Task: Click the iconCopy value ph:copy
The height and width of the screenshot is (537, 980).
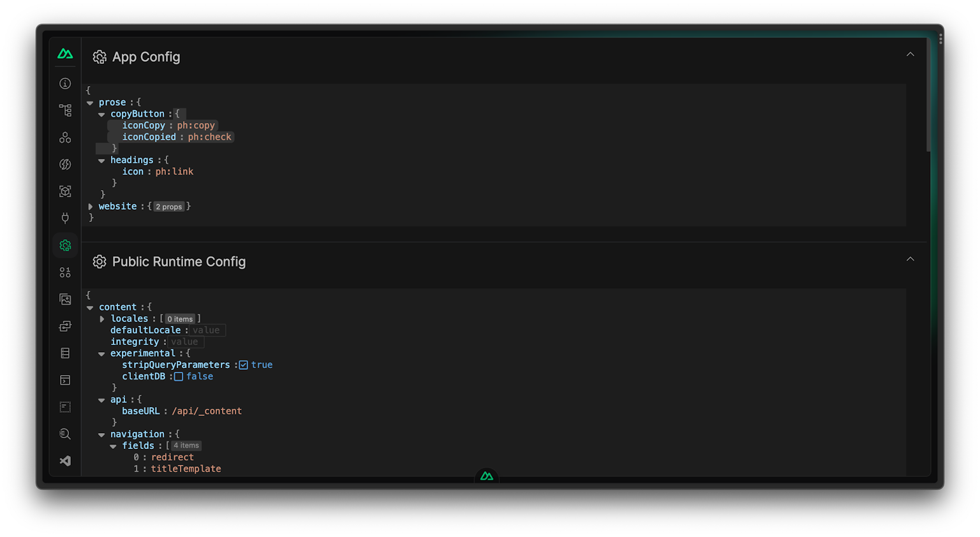Action: pyautogui.click(x=197, y=126)
